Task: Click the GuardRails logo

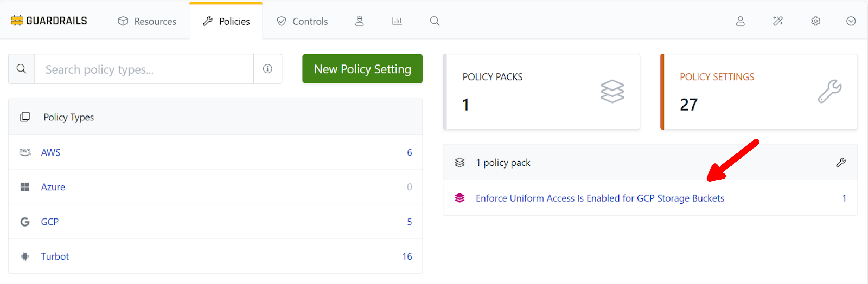Action: tap(49, 20)
